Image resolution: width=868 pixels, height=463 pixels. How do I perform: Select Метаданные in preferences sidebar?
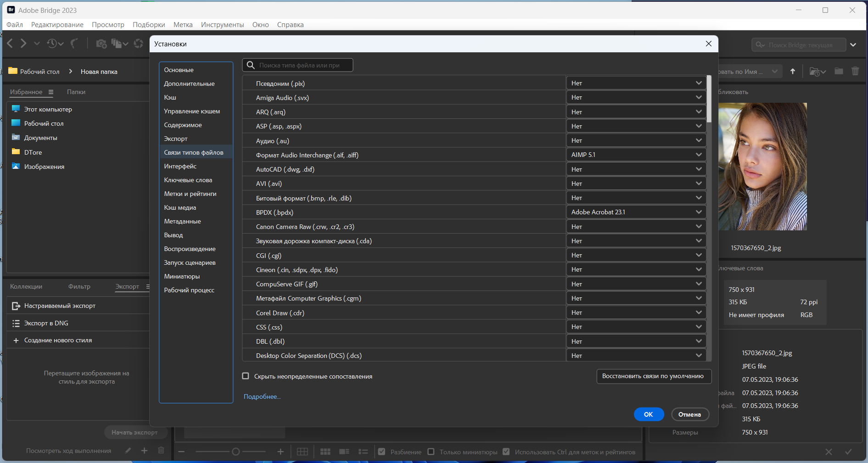[x=183, y=221]
